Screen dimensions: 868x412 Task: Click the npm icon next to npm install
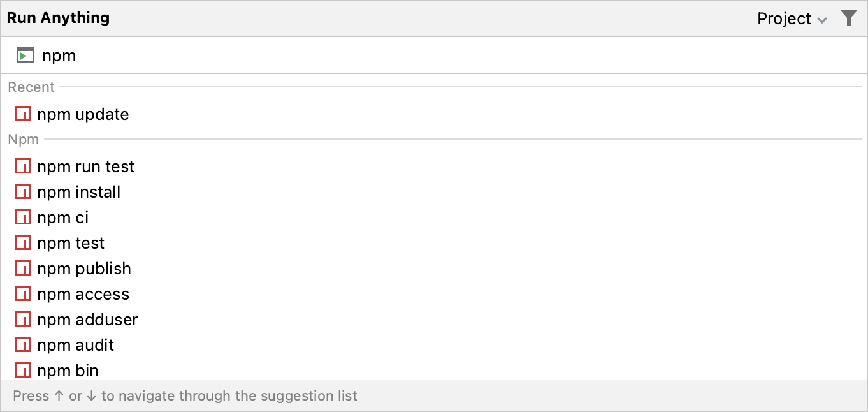[23, 191]
